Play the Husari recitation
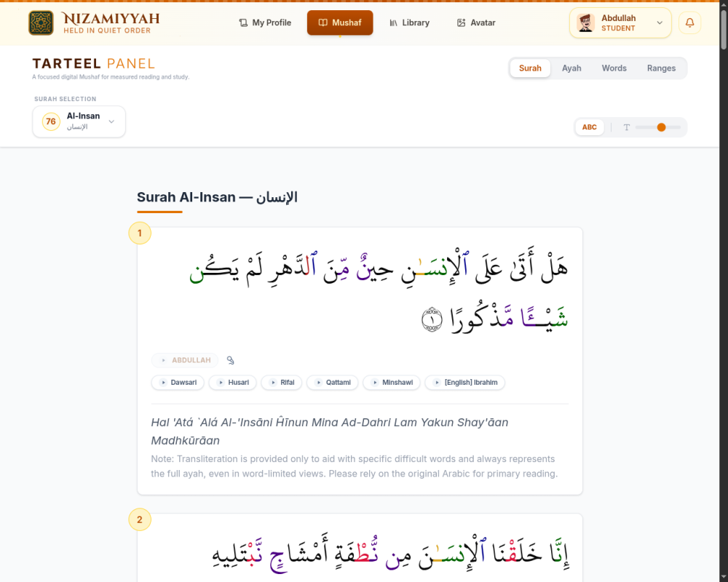This screenshot has width=728, height=582. pyautogui.click(x=233, y=383)
